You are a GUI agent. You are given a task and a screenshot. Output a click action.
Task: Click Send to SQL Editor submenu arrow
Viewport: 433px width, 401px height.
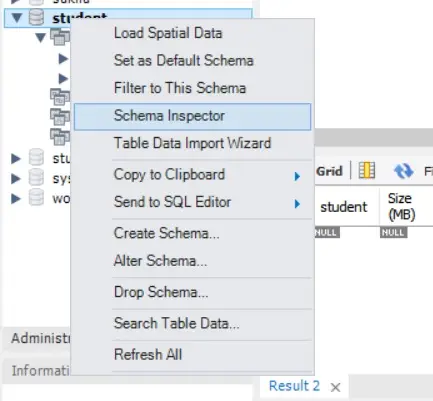click(x=297, y=203)
